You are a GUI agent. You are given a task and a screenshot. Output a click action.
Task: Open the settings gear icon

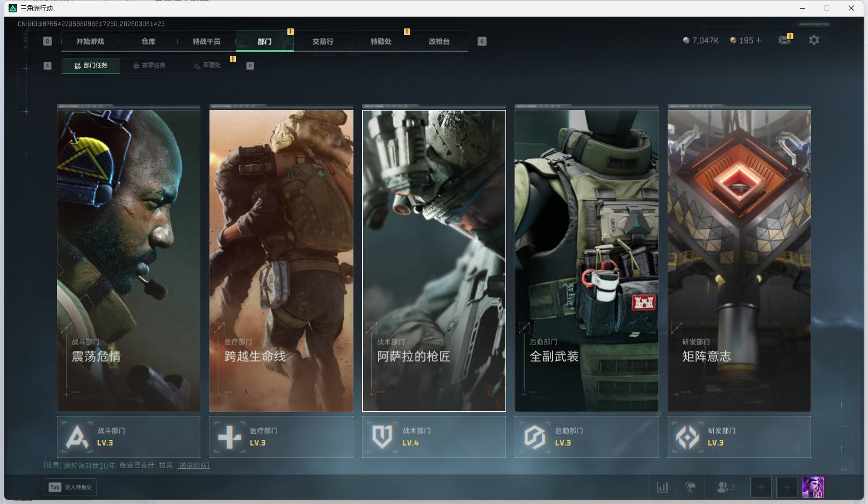pyautogui.click(x=814, y=40)
